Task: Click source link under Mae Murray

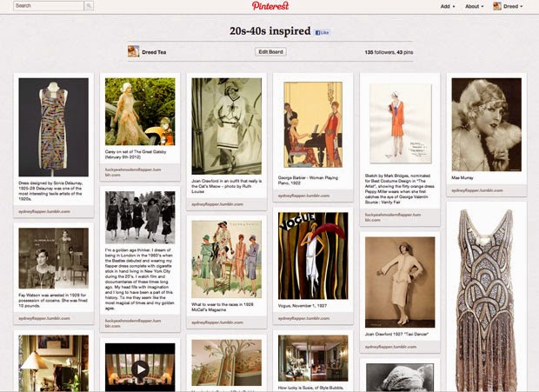Action: click(477, 190)
